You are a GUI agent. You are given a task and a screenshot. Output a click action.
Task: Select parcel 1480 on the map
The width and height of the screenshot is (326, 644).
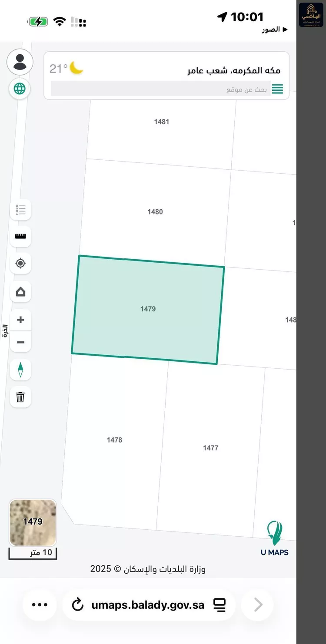tap(155, 212)
